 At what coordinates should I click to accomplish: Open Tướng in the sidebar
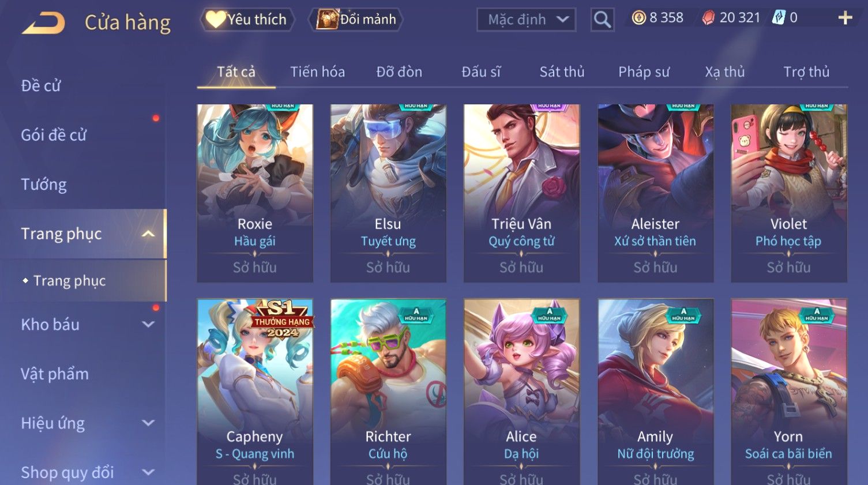(44, 185)
